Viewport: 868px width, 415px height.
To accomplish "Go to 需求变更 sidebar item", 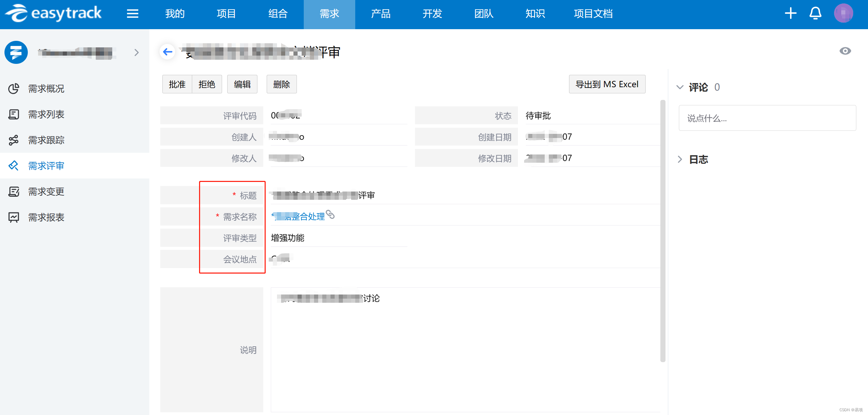I will (74, 192).
